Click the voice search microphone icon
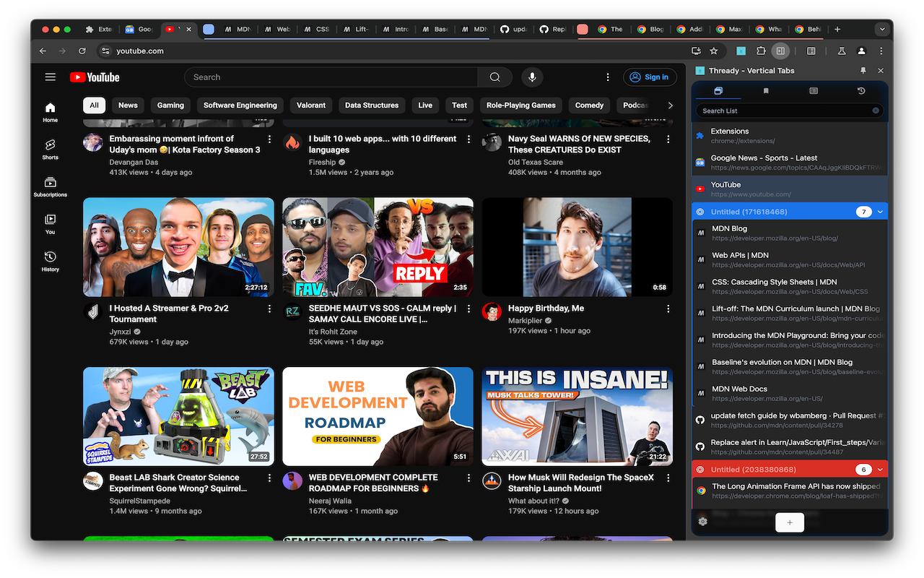Viewport: 924px width, 578px height. [x=532, y=77]
